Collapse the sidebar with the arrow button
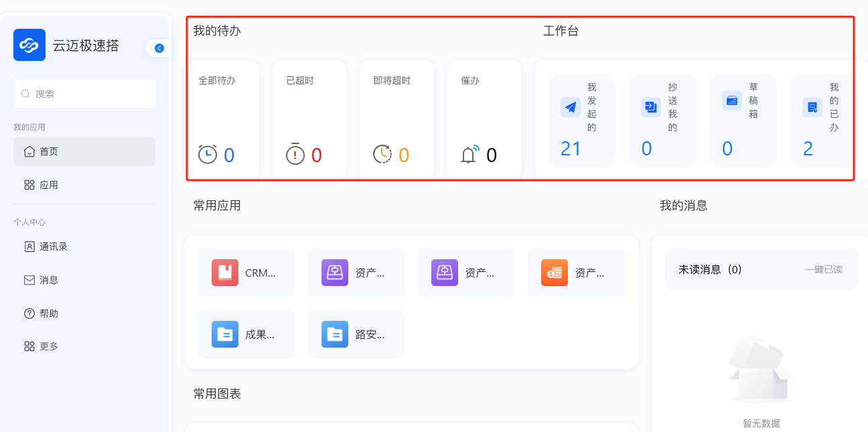 tap(159, 48)
